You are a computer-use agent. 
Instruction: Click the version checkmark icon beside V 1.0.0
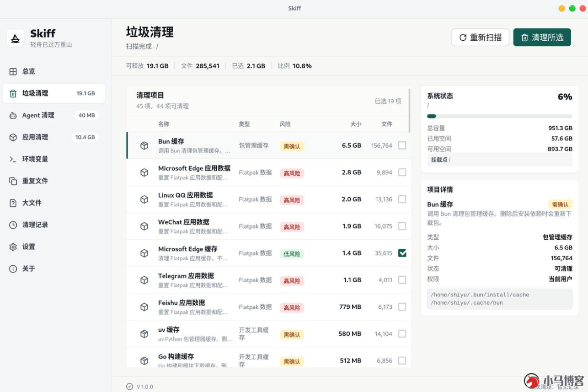[x=129, y=387]
